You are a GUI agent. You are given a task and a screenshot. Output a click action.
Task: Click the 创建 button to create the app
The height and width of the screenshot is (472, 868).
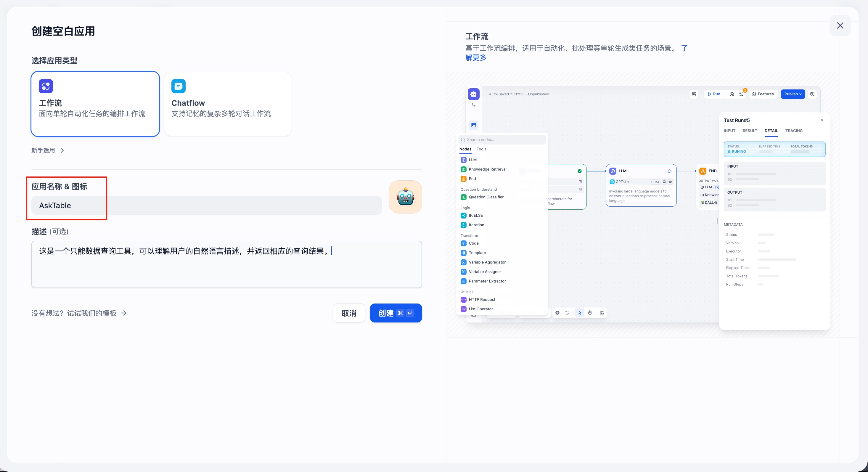(x=396, y=313)
